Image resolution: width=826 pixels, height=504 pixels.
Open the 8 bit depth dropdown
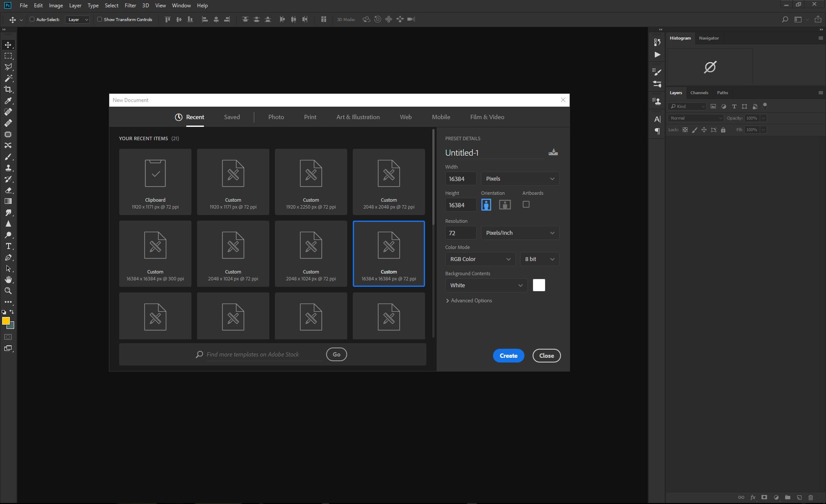point(539,259)
